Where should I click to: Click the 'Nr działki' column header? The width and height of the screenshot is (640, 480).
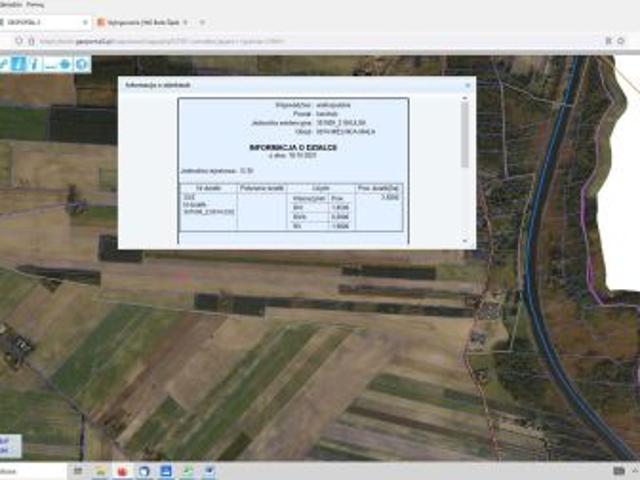(x=209, y=189)
